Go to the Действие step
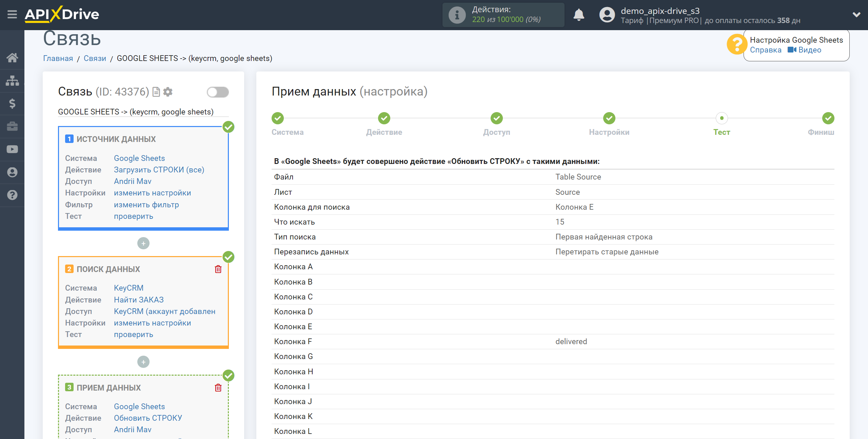The width and height of the screenshot is (868, 439). [x=384, y=118]
